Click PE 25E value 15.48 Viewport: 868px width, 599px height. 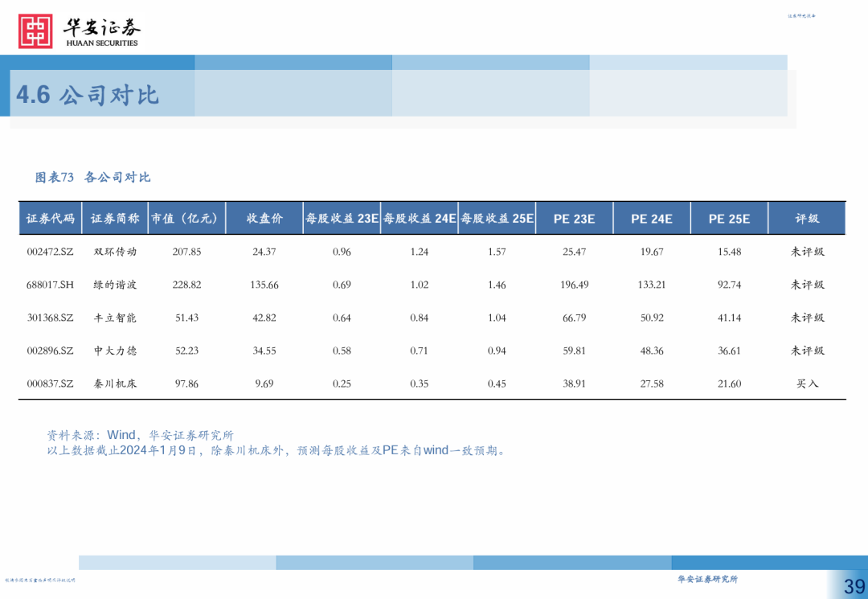729,252
